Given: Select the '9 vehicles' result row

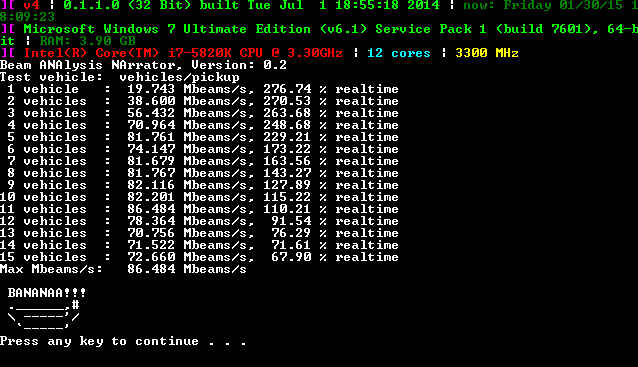Looking at the screenshot, I should pyautogui.click(x=203, y=185).
